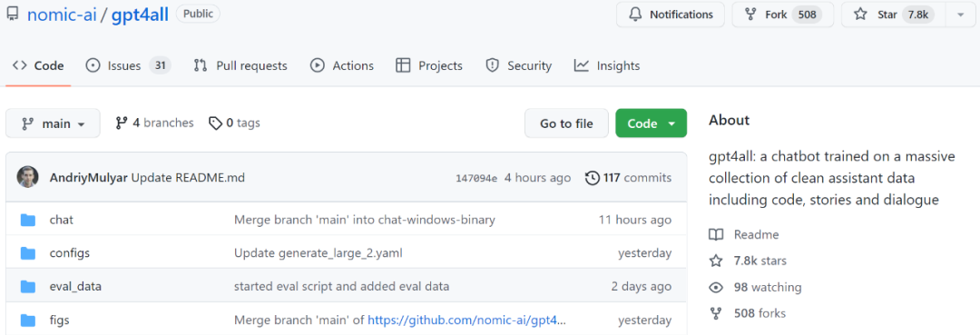Click the Readme link in About

click(756, 235)
